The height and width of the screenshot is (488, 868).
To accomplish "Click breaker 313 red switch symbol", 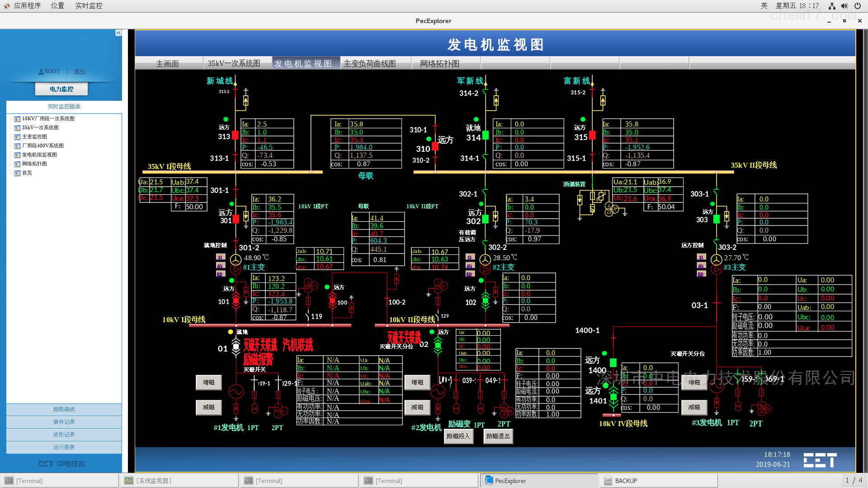I will (x=235, y=136).
